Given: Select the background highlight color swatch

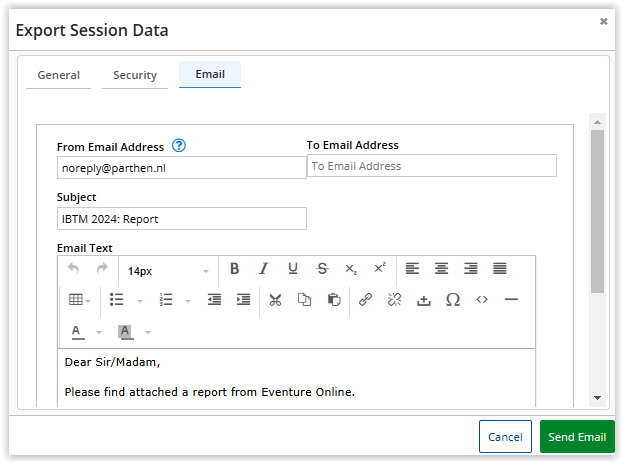Looking at the screenshot, I should [125, 332].
